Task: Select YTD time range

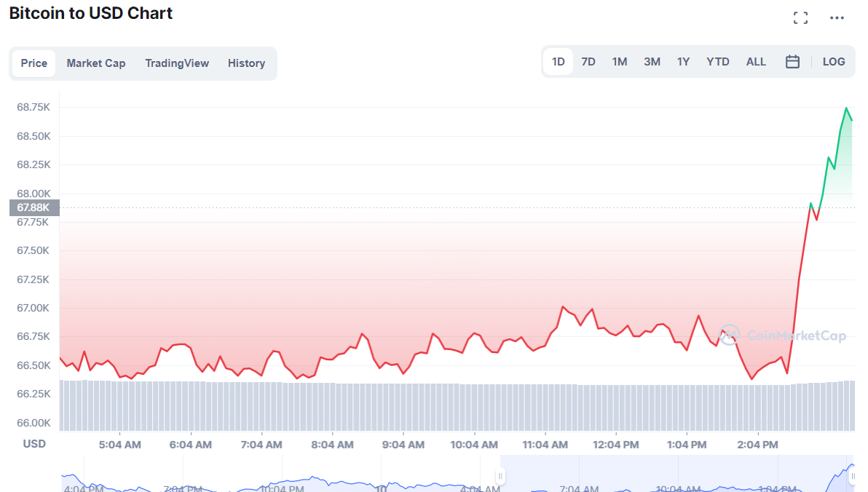Action: [x=718, y=62]
